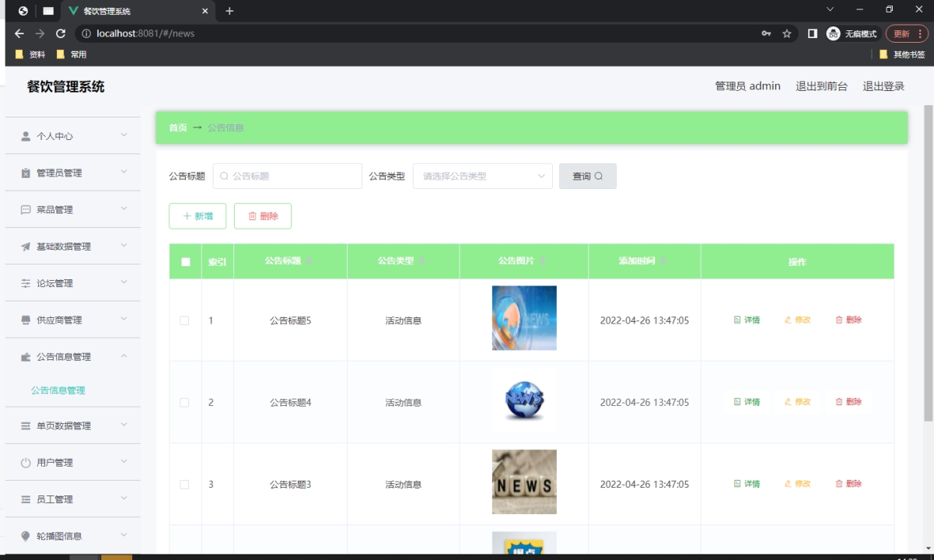This screenshot has width=934, height=560.
Task: Click the 基础数据管理 paper plane icon
Action: (26, 247)
